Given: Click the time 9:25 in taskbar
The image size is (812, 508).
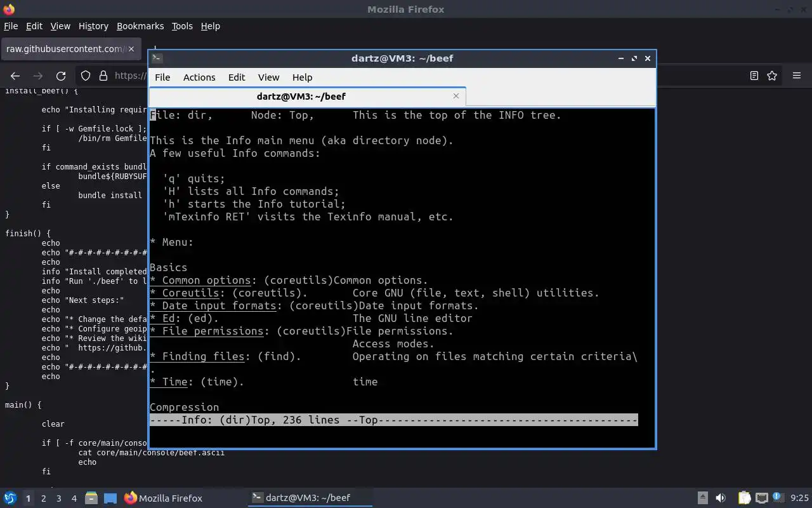Looking at the screenshot, I should [x=800, y=498].
